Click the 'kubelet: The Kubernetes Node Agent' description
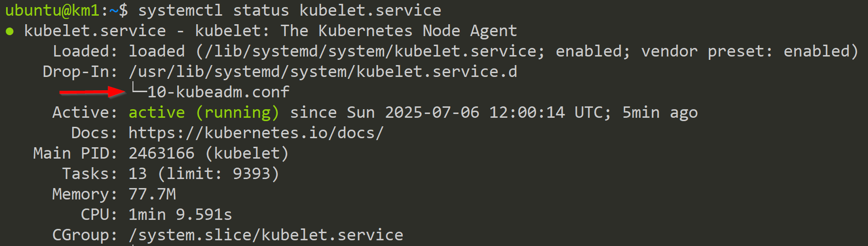The height and width of the screenshot is (246, 868). point(356,31)
